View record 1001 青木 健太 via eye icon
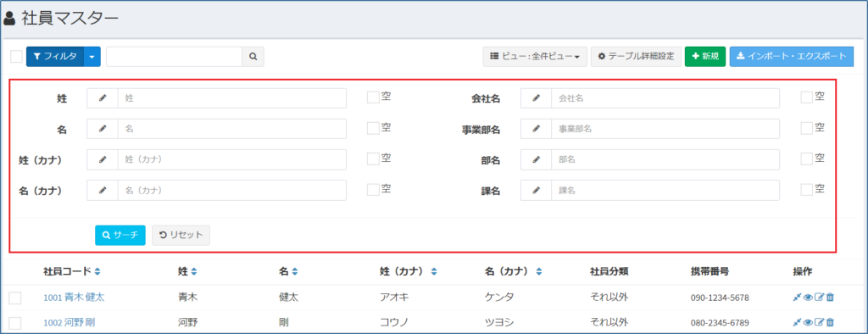The height and width of the screenshot is (334, 868). pyautogui.click(x=808, y=298)
